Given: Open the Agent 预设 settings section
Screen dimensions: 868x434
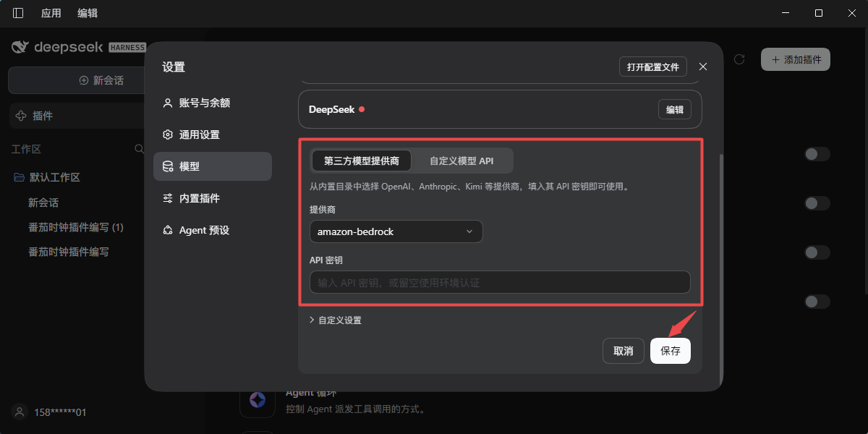Looking at the screenshot, I should [213, 230].
